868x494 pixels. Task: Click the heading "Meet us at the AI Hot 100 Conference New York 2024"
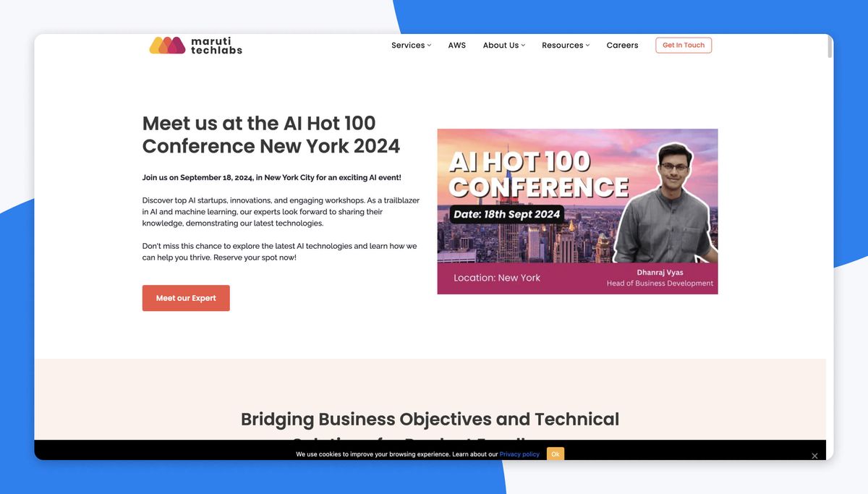271,135
